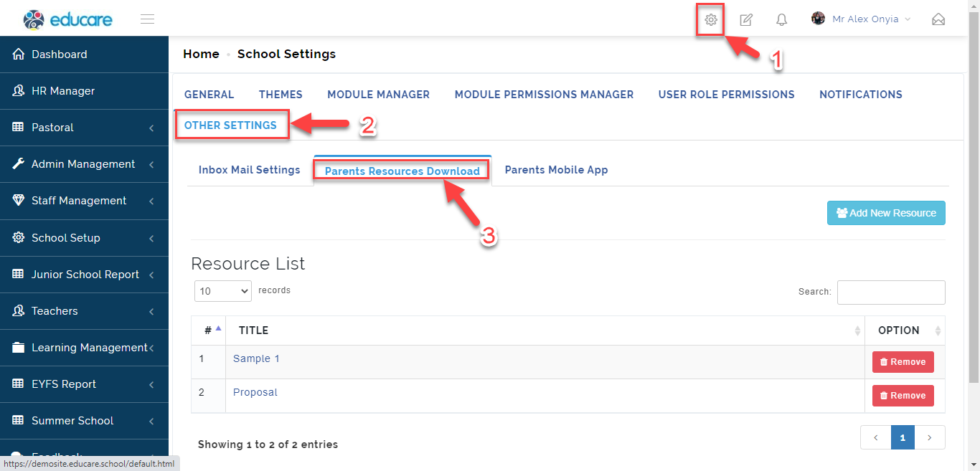This screenshot has width=980, height=471.
Task: Expand Summer School submenu chevron
Action: point(151,422)
